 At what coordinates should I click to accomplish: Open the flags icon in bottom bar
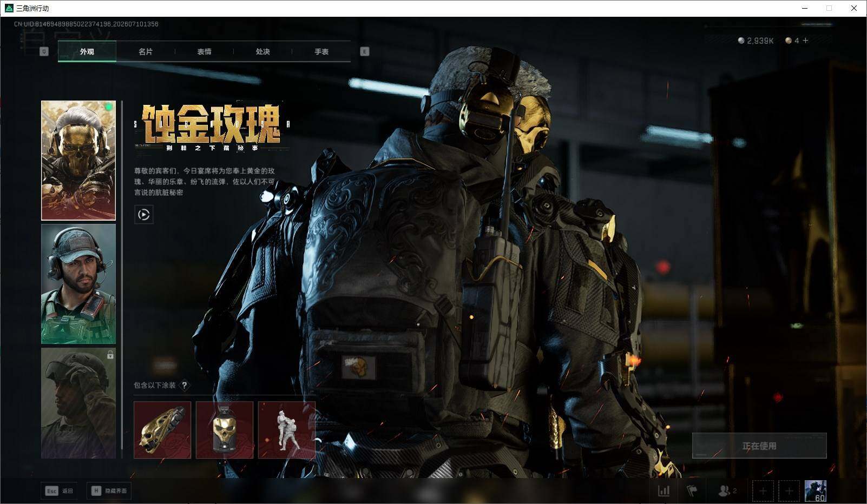point(692,491)
